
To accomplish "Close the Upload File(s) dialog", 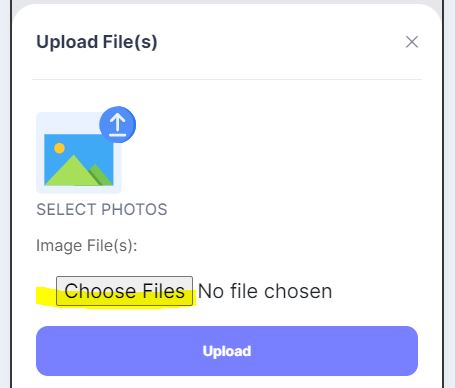I will (x=412, y=42).
